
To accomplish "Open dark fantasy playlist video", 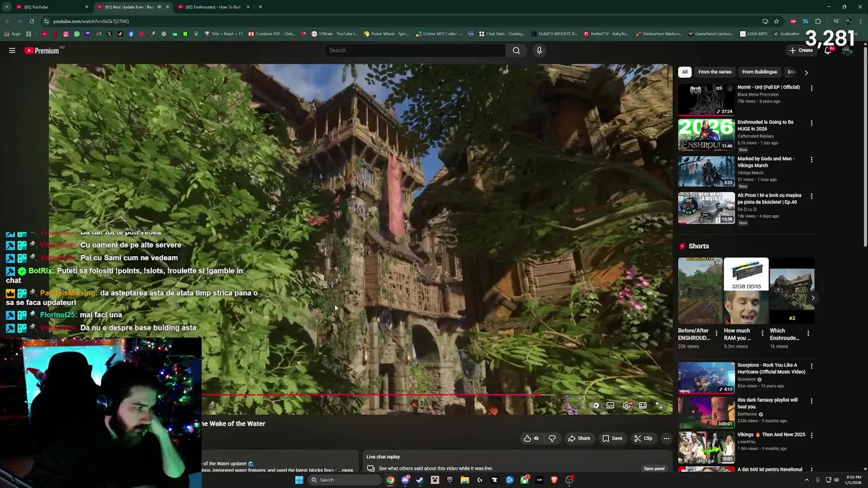I will click(x=706, y=412).
